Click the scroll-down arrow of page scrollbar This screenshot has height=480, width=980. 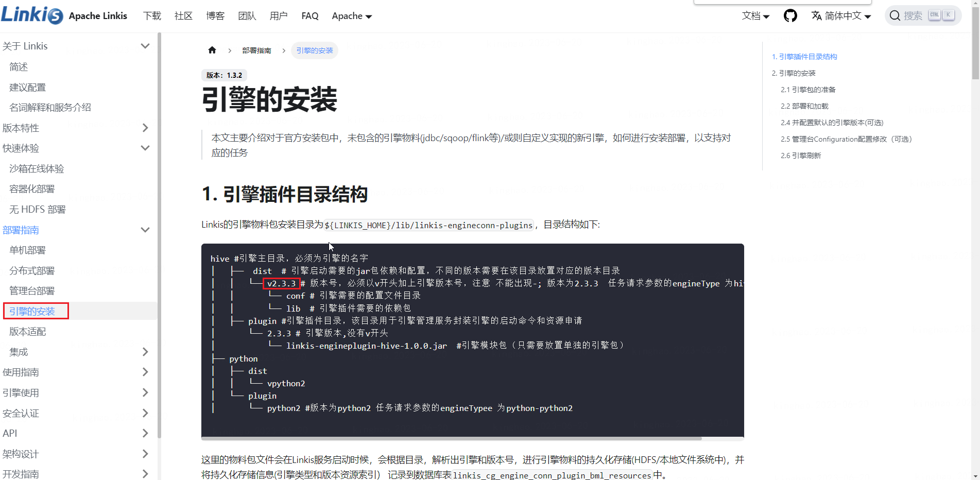coord(975,476)
